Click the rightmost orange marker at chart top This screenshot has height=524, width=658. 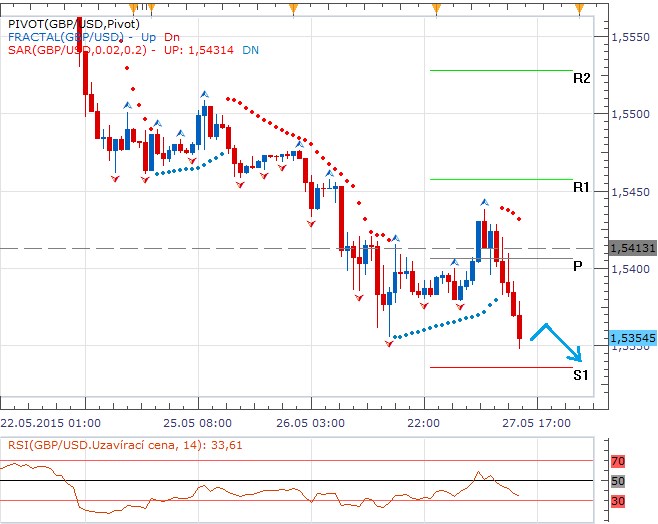pos(582,8)
